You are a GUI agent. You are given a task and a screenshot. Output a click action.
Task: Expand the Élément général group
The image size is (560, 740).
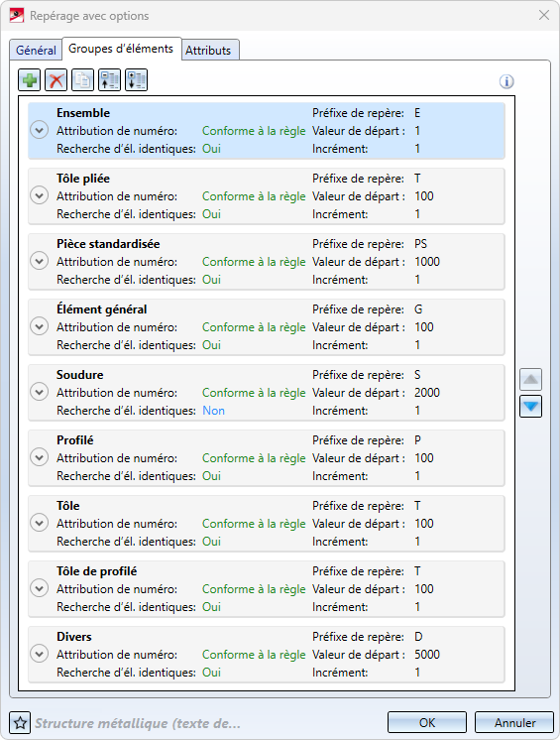coord(39,326)
